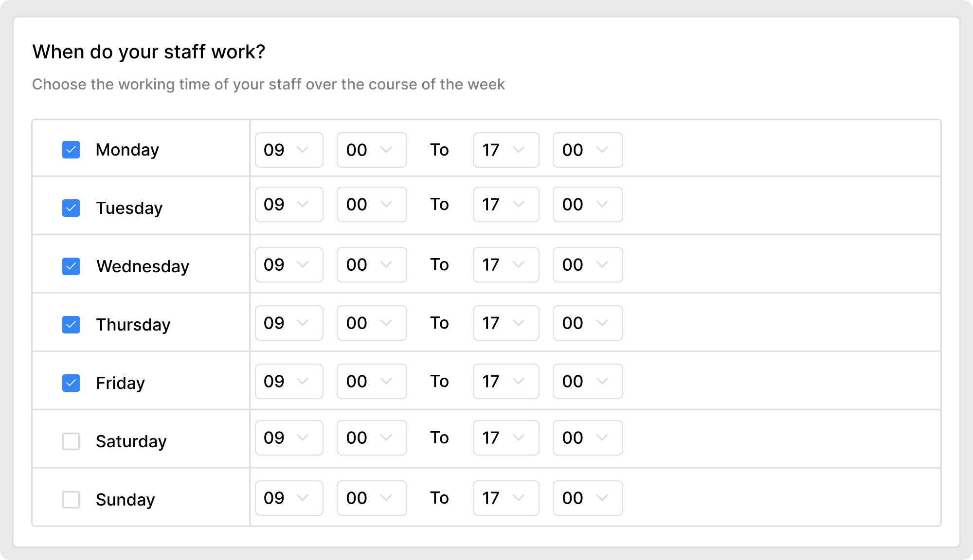
Task: Open Monday's end hour dropdown showing 17
Action: [x=505, y=150]
